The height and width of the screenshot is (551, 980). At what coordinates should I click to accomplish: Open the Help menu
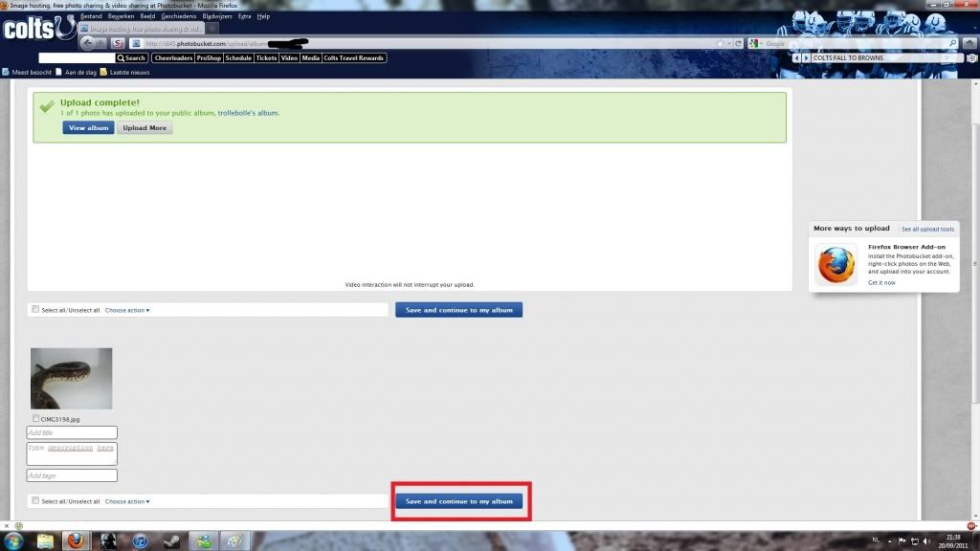pos(263,16)
